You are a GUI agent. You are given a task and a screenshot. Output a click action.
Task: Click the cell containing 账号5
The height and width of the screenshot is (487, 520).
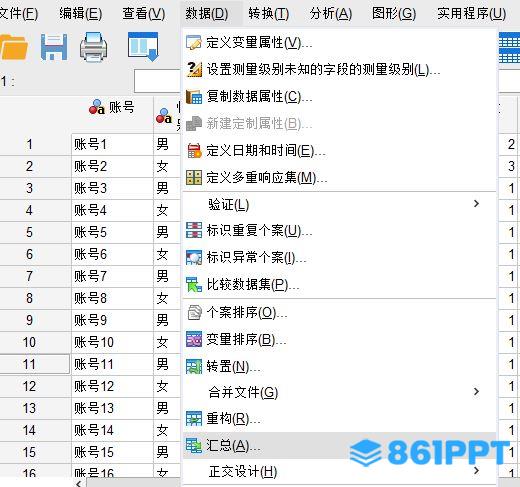click(112, 232)
